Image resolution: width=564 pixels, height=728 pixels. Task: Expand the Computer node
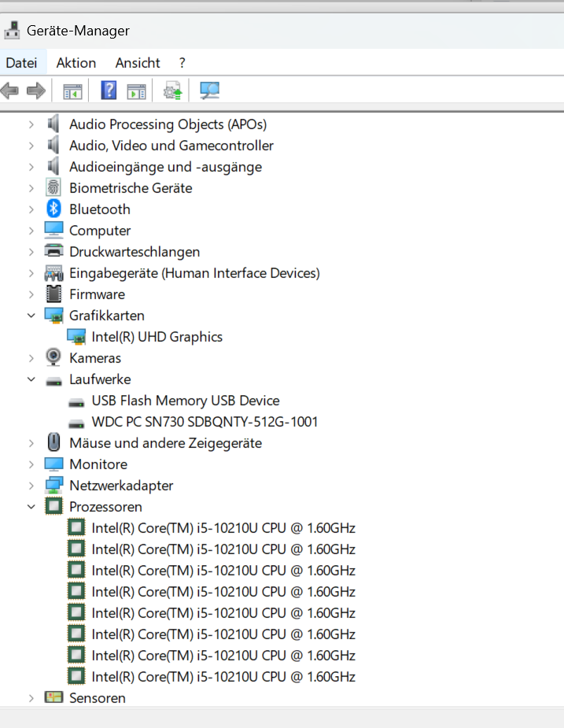31,231
